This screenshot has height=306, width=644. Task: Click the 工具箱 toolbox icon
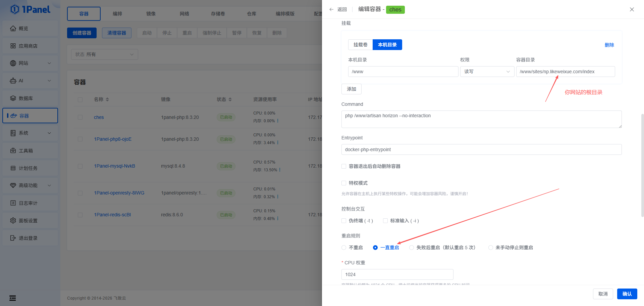click(x=13, y=151)
